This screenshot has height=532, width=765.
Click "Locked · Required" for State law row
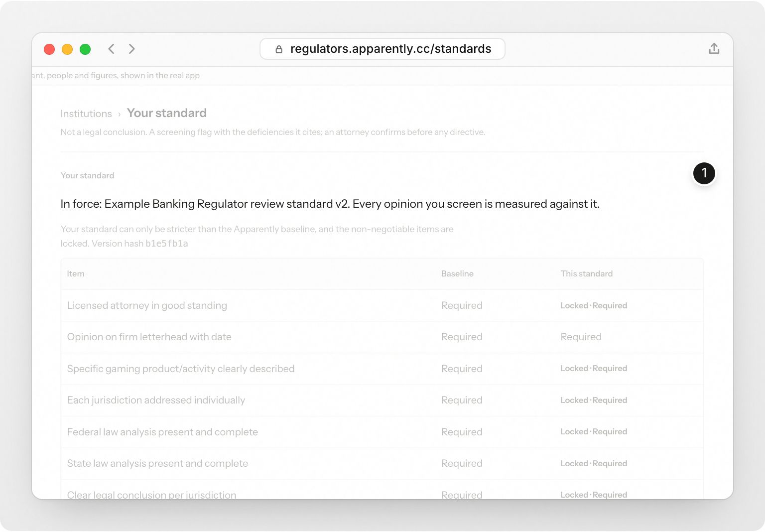click(x=594, y=464)
